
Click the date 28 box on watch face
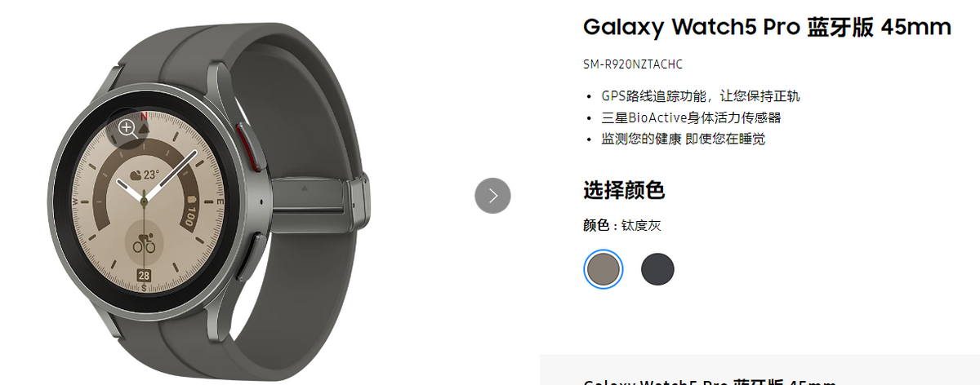144,274
